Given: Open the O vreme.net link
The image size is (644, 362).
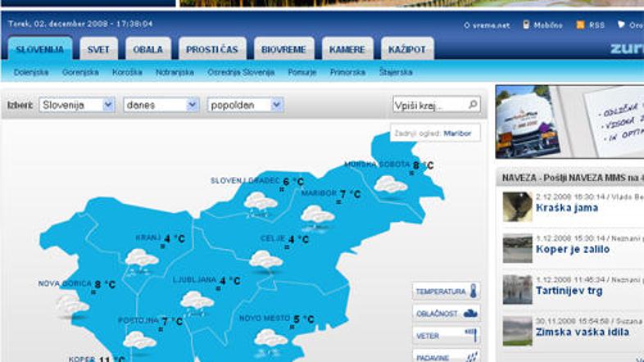Looking at the screenshot, I should pos(487,25).
